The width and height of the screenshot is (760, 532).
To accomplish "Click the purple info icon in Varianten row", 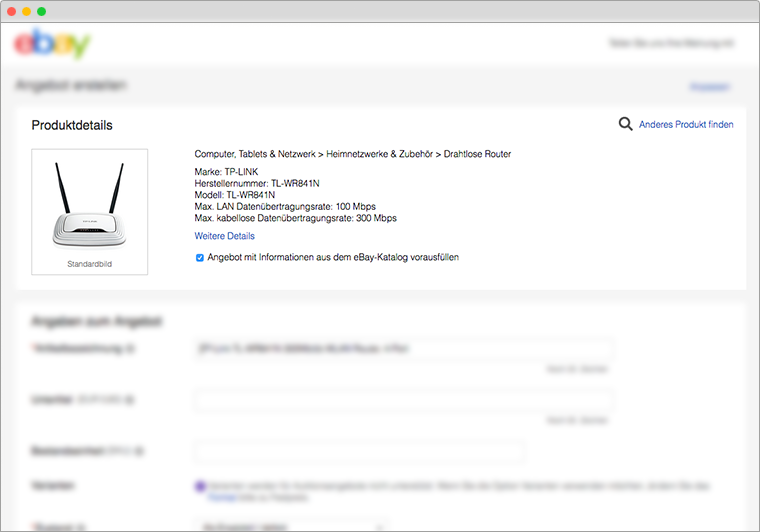I will (x=200, y=487).
